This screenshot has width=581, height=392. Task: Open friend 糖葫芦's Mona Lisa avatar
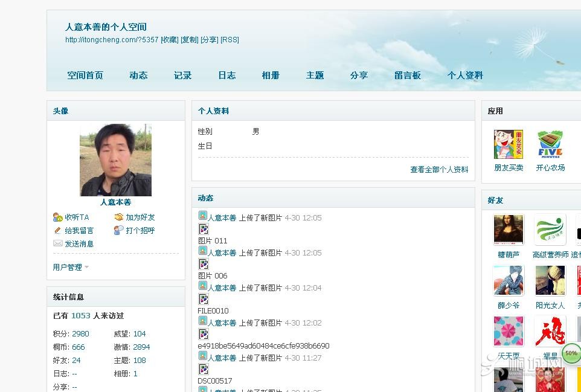[x=509, y=230]
